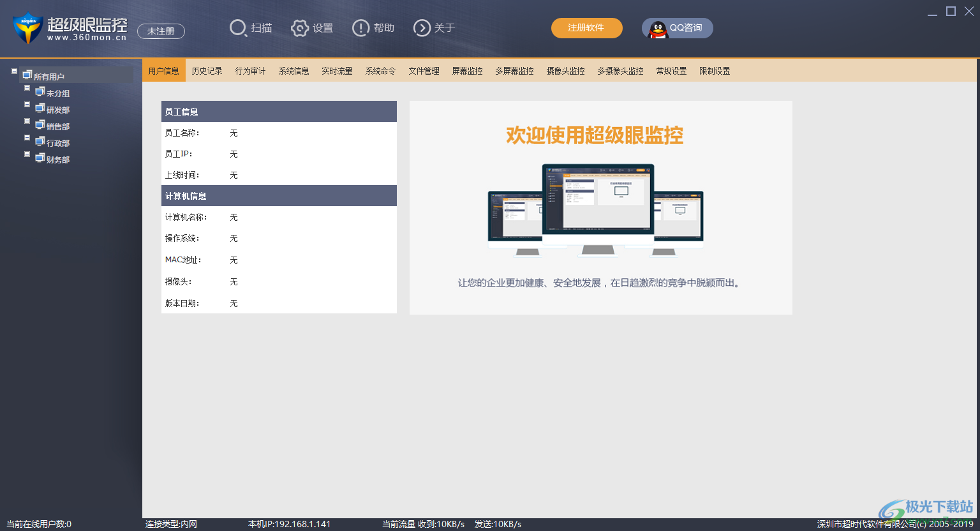Viewport: 980px width, 531px height.
Task: Click the 上线时间 label
Action: (182, 175)
